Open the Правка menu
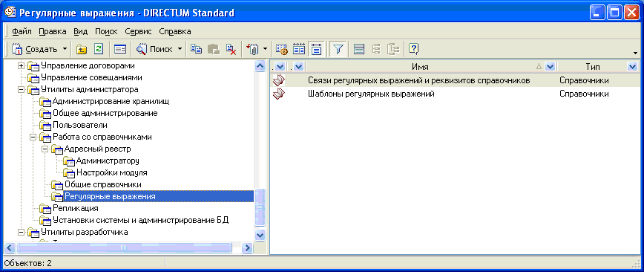Image resolution: width=644 pixels, height=272 pixels. 52,31
